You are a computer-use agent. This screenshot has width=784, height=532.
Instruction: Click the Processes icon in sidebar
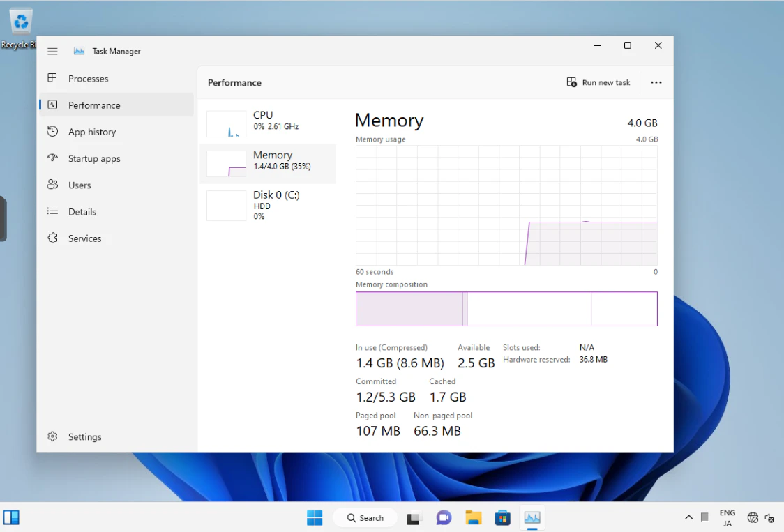tap(52, 78)
